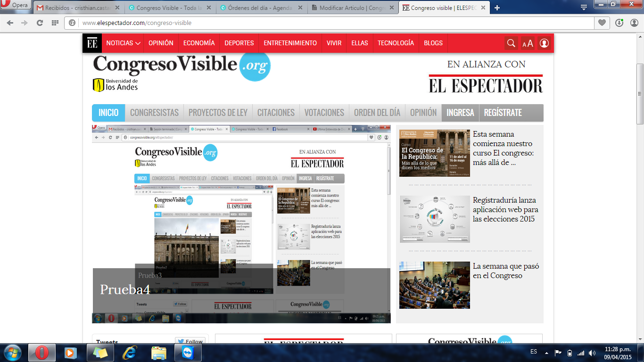
Task: Click the CongresoVisible.org logo
Action: pyautogui.click(x=182, y=66)
